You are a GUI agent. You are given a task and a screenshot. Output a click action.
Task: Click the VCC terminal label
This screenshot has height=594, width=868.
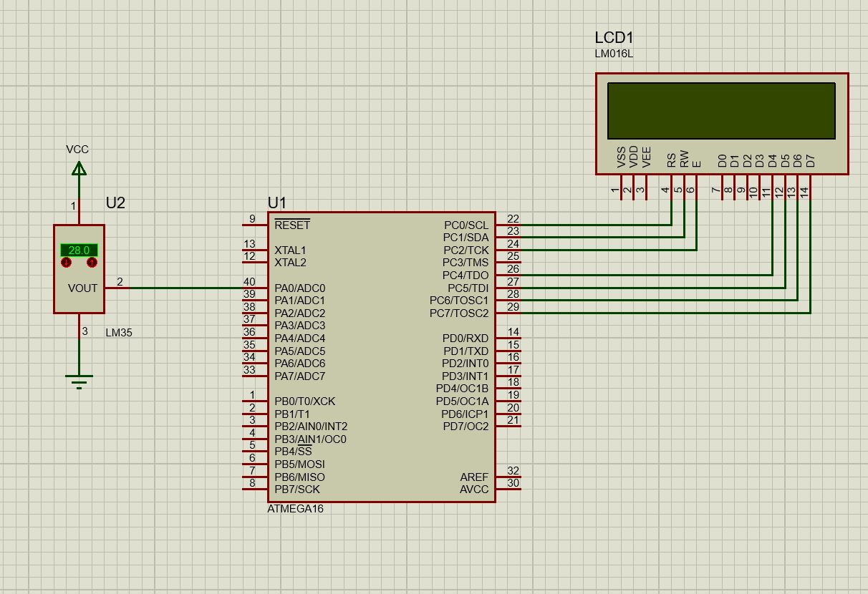coord(77,150)
